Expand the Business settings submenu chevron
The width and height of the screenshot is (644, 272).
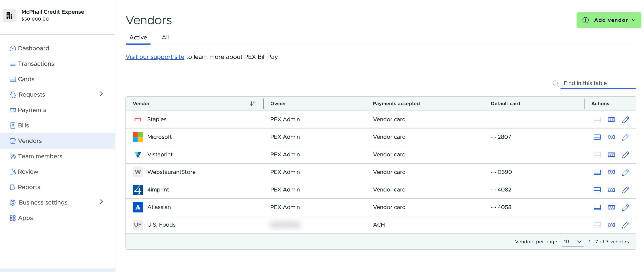click(101, 202)
